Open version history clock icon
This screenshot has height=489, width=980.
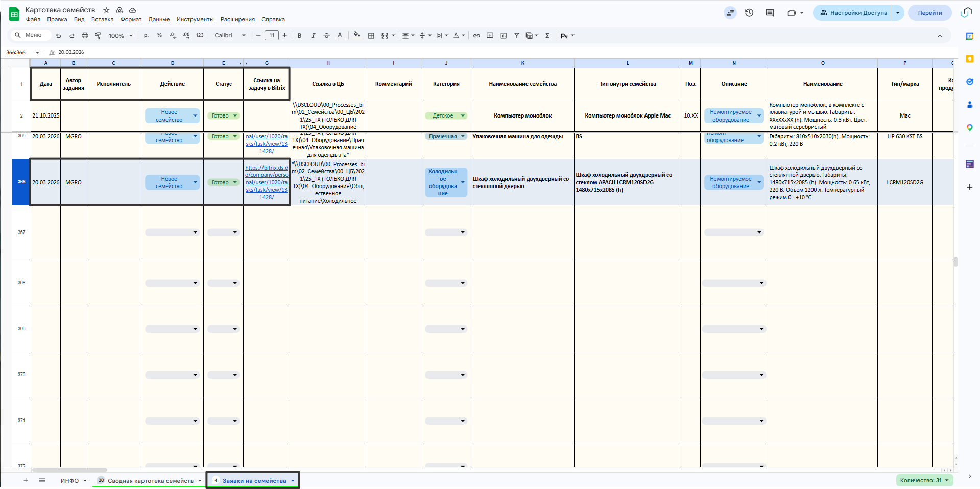pos(749,13)
